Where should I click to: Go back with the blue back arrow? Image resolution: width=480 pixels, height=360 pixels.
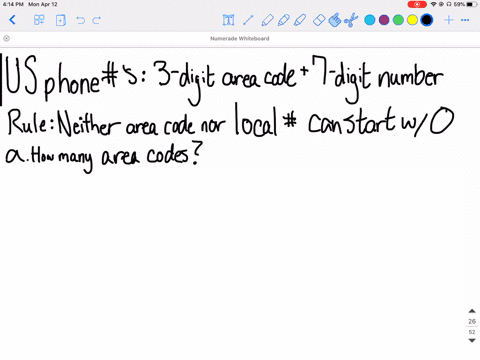pyautogui.click(x=12, y=20)
